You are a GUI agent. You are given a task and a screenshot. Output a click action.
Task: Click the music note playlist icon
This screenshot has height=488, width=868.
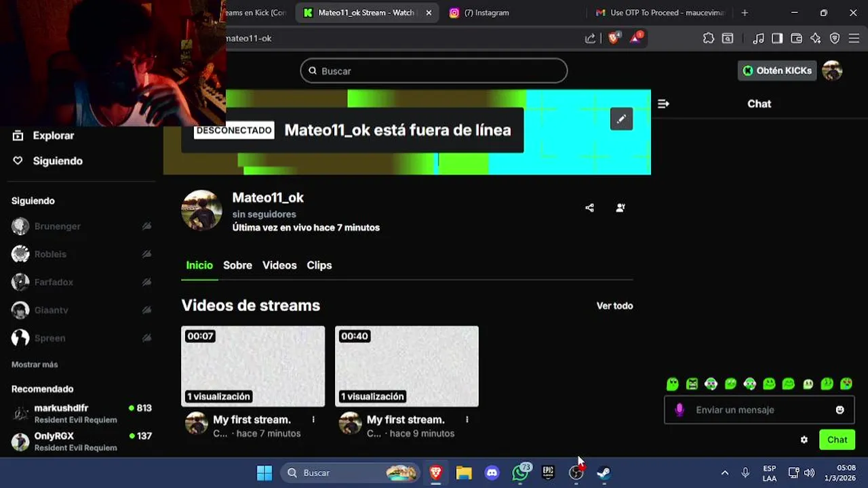tap(759, 39)
